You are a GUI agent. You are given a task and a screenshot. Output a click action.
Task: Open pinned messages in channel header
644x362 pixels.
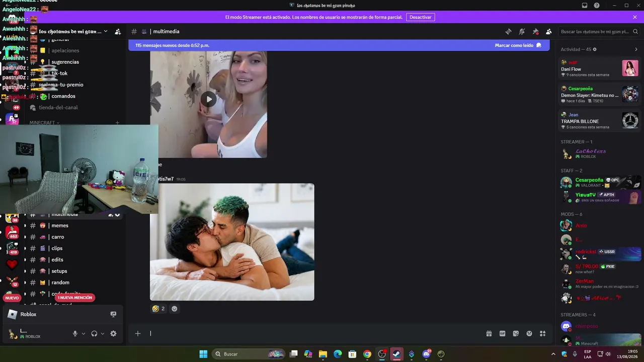(x=535, y=31)
